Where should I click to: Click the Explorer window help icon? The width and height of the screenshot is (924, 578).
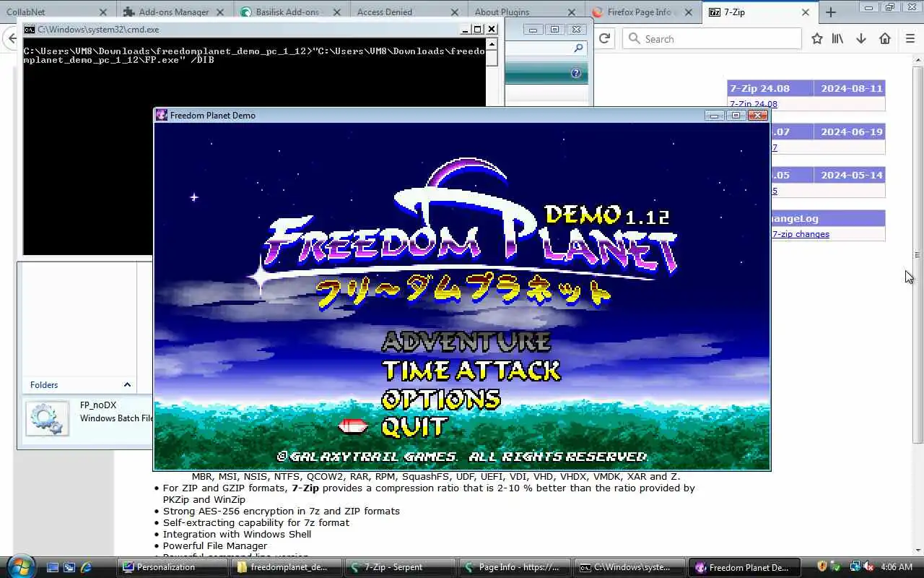[x=575, y=73]
